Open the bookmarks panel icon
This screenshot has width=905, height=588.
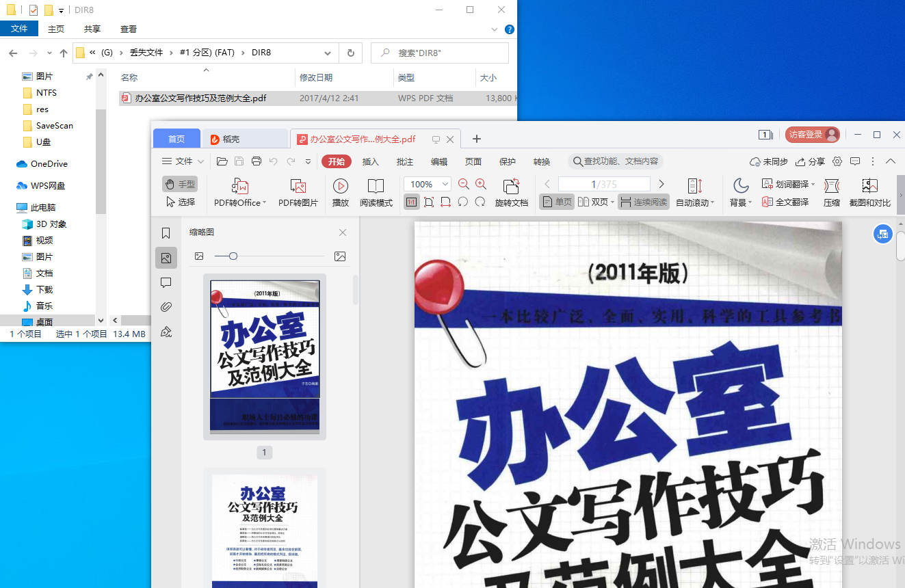coord(166,232)
